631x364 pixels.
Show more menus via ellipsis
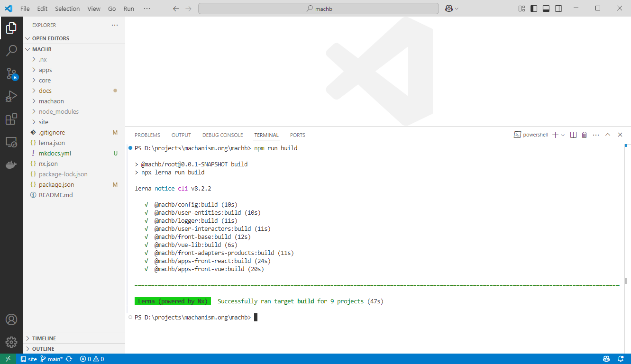tap(146, 9)
